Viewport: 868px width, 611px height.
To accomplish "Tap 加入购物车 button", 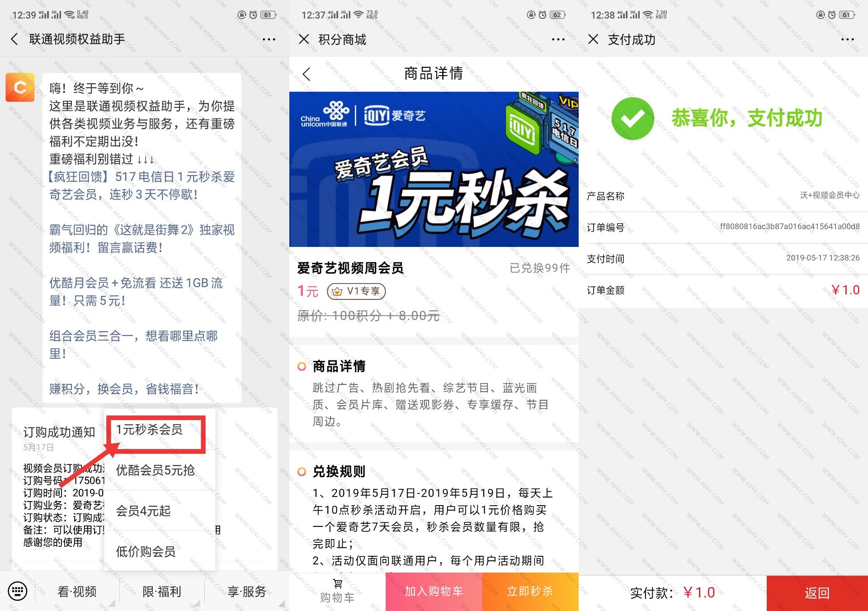I will click(434, 592).
